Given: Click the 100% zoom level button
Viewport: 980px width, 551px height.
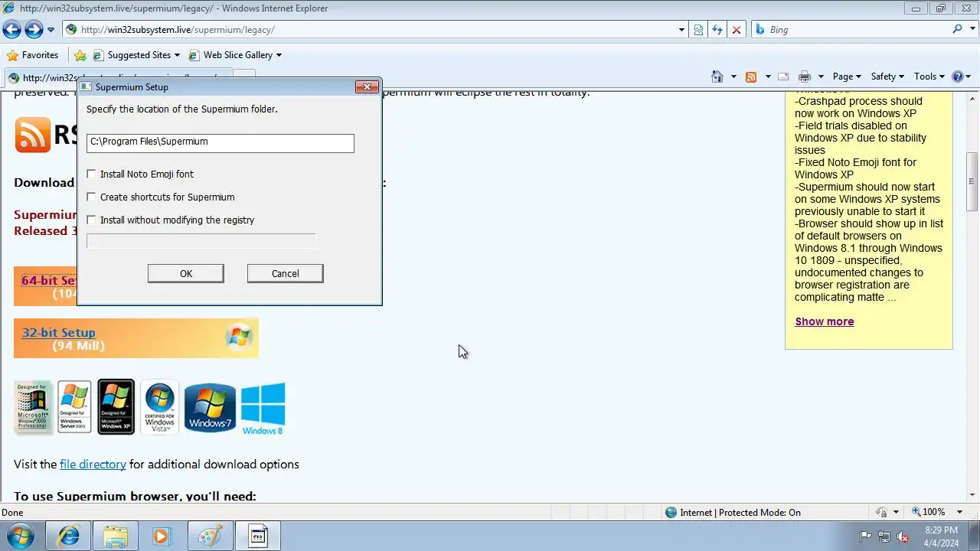Looking at the screenshot, I should pos(928,512).
